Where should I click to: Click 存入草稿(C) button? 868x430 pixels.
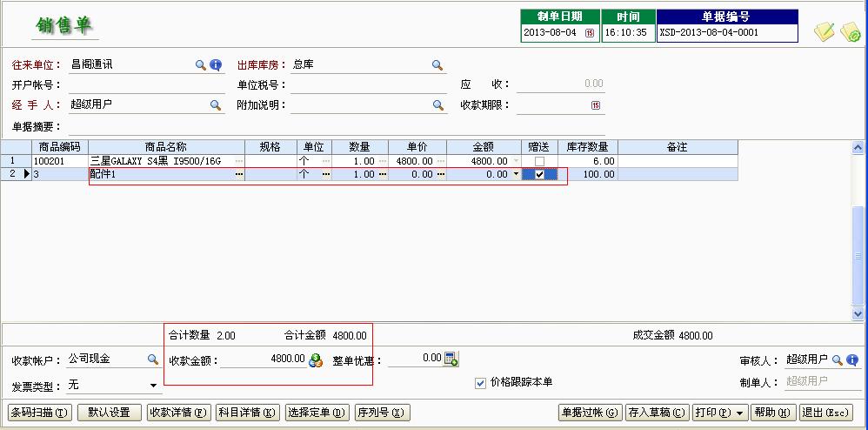point(658,413)
